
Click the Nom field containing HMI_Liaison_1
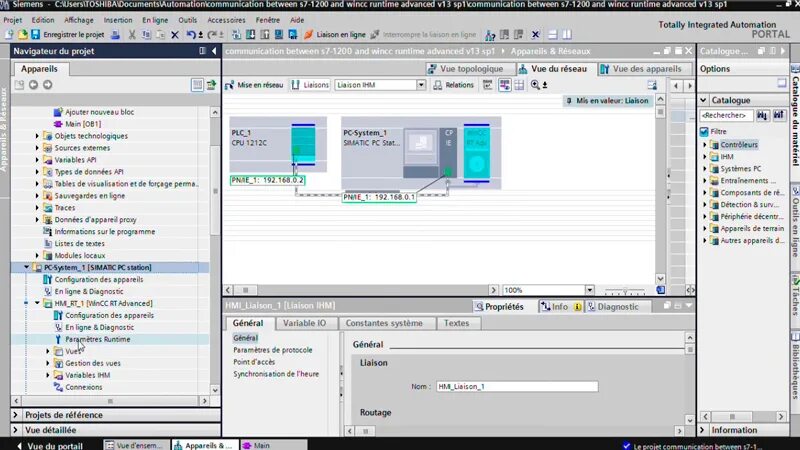pos(517,387)
